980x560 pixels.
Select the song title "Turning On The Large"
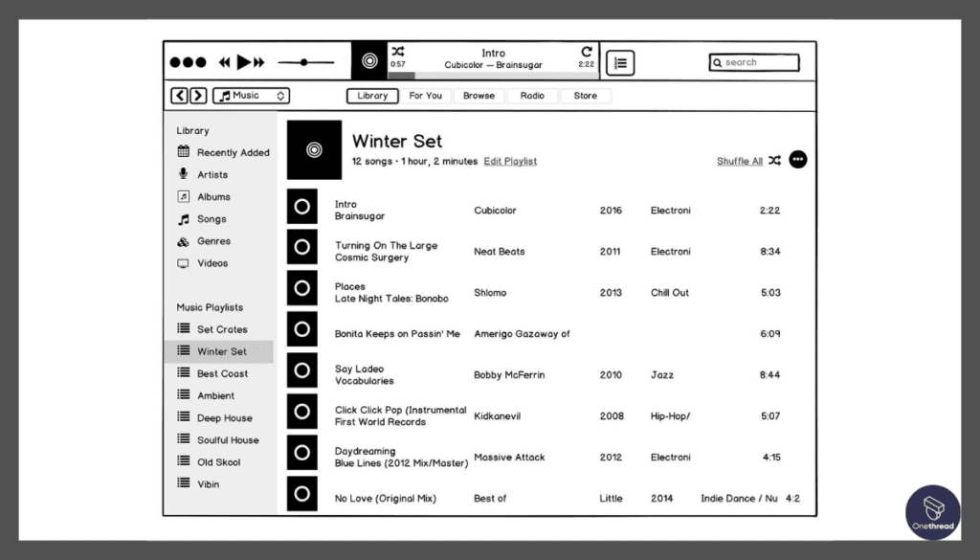[x=387, y=246]
